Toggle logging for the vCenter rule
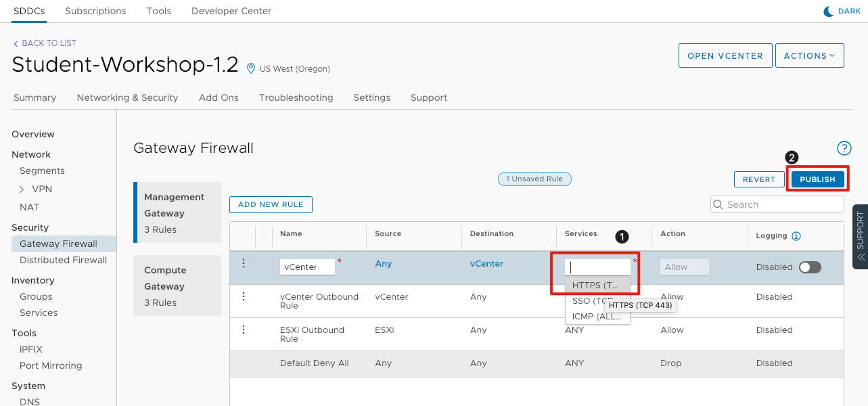The width and height of the screenshot is (868, 406). point(810,267)
